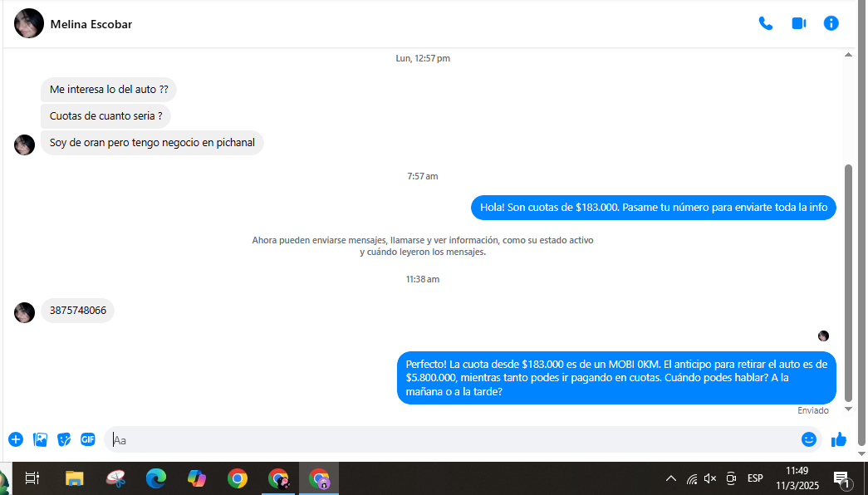Click message 'Soy de oran pero tengo negocio en pichanal'
The height and width of the screenshot is (495, 868).
tap(152, 143)
